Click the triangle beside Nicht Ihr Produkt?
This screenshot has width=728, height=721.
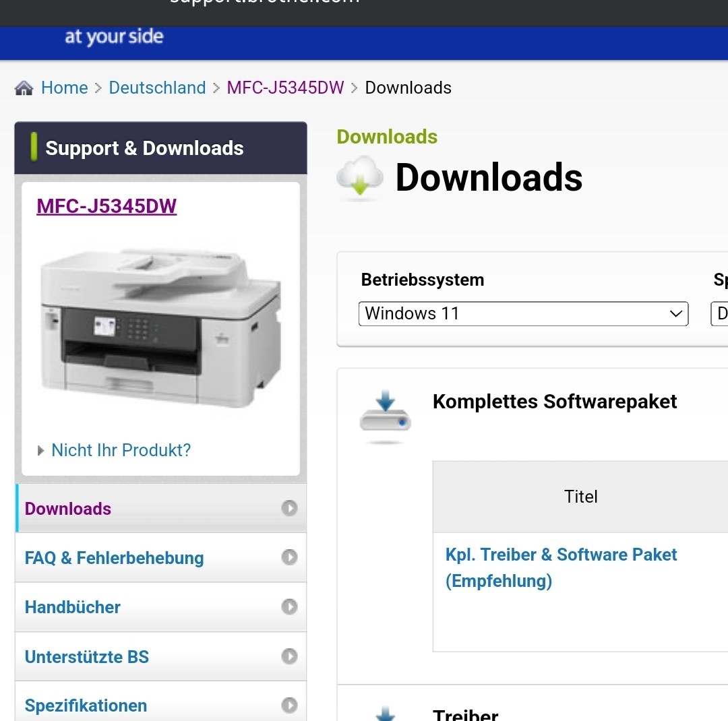[41, 450]
